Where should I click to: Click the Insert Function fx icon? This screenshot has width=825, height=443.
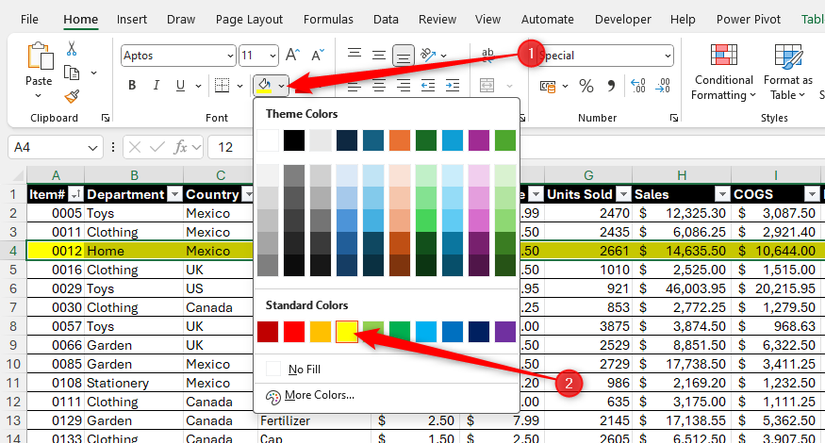[181, 147]
